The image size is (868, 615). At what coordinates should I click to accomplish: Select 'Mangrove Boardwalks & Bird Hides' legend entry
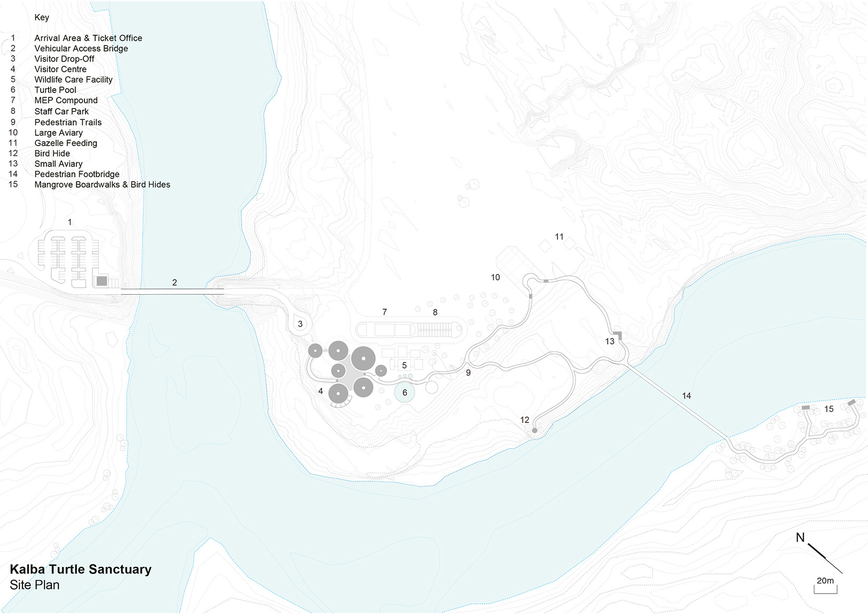pyautogui.click(x=102, y=184)
